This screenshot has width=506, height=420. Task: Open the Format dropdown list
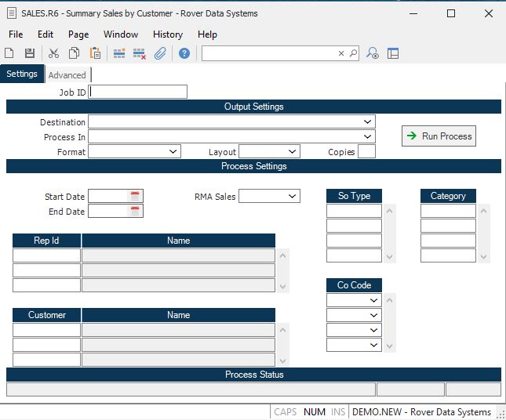[x=173, y=151]
